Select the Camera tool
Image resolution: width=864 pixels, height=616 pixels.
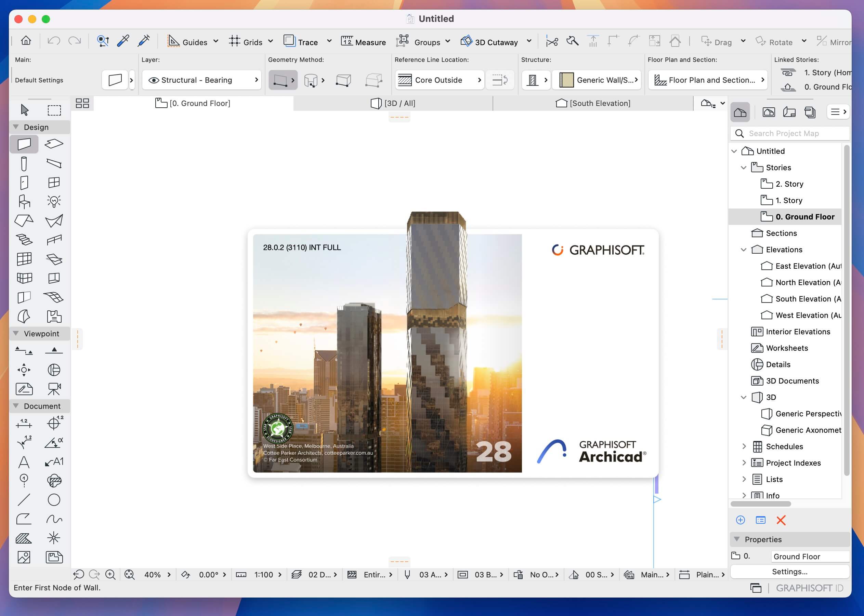[x=54, y=389]
